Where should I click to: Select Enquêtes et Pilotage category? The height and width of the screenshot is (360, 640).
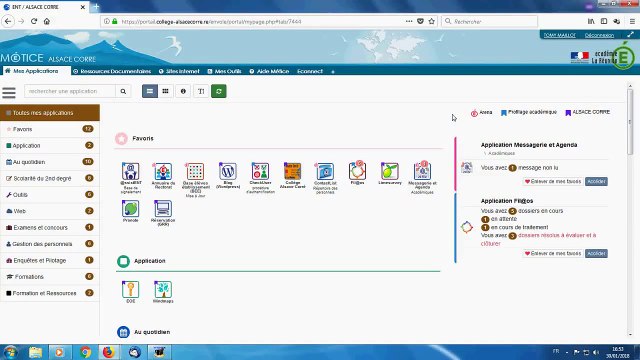point(50,260)
